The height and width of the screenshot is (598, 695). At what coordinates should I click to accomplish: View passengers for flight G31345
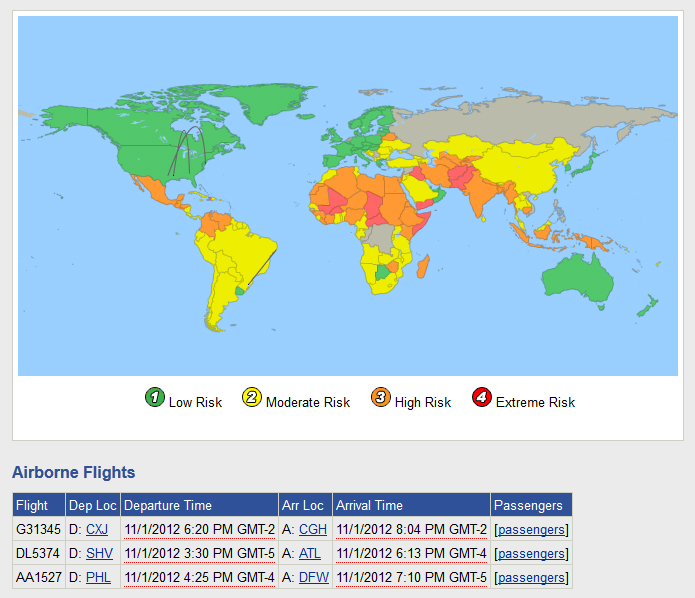pos(531,529)
